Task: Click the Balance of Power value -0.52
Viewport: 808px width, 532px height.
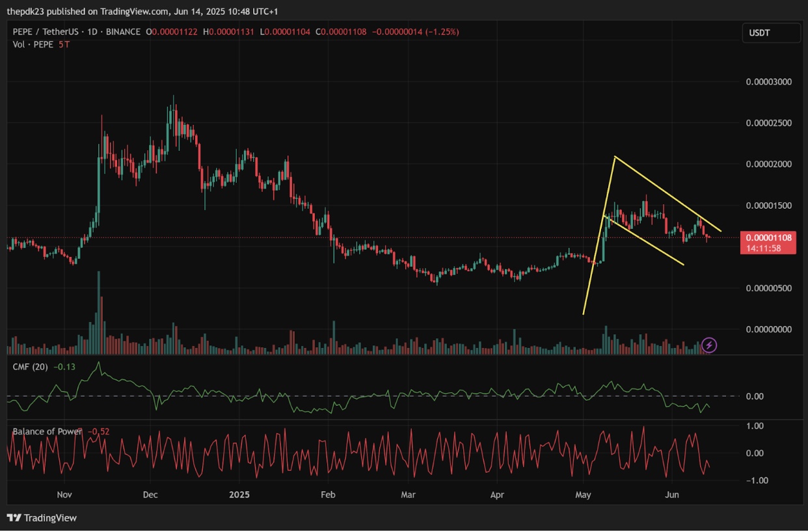Action: [x=98, y=431]
